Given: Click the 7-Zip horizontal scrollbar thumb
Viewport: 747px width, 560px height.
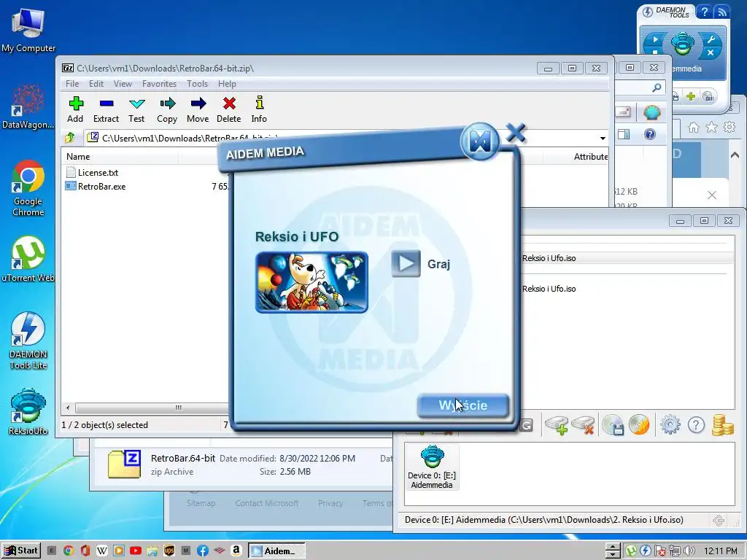Looking at the screenshot, I should click(x=179, y=408).
